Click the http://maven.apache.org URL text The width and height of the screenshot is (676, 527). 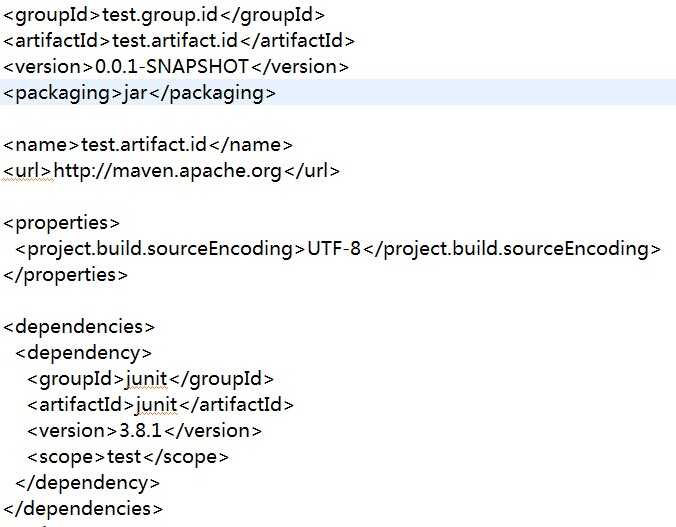pyautogui.click(x=167, y=171)
